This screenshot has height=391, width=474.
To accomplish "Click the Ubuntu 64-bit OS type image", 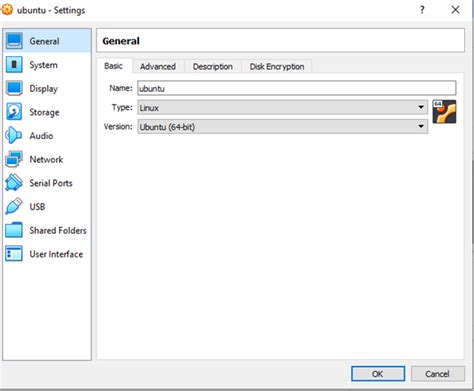I will (444, 112).
